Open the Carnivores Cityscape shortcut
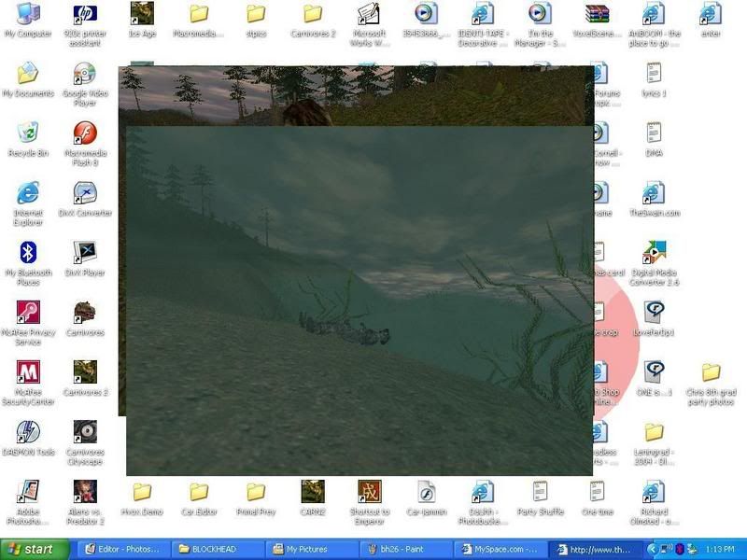Screen dimensions: 747x560 point(85,432)
